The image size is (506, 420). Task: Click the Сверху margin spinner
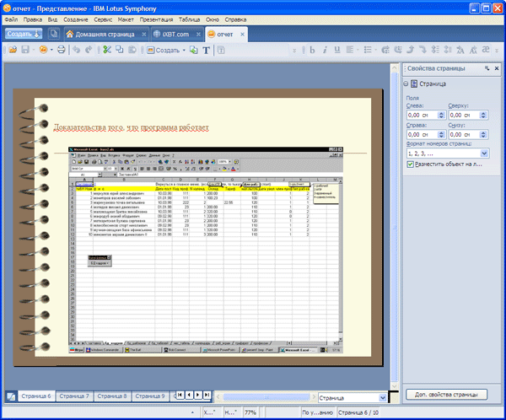pyautogui.click(x=483, y=116)
